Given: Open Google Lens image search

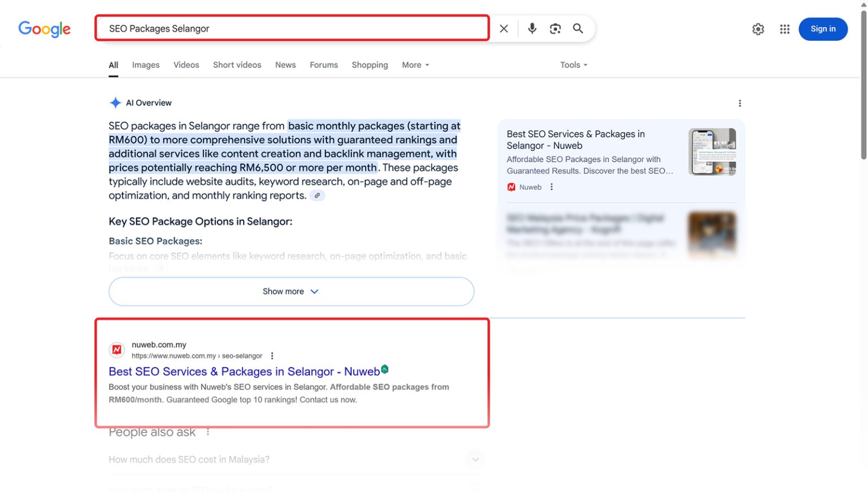Looking at the screenshot, I should pos(555,29).
